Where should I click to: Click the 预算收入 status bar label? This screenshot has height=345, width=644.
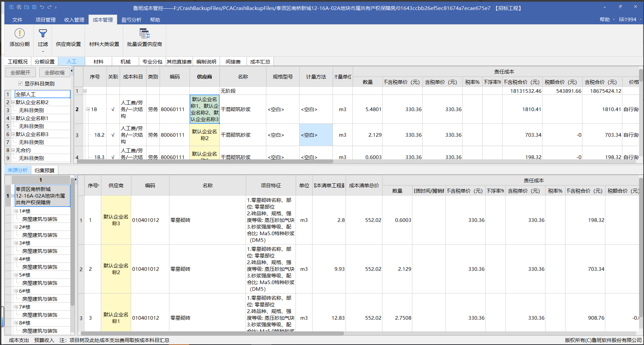click(x=44, y=340)
